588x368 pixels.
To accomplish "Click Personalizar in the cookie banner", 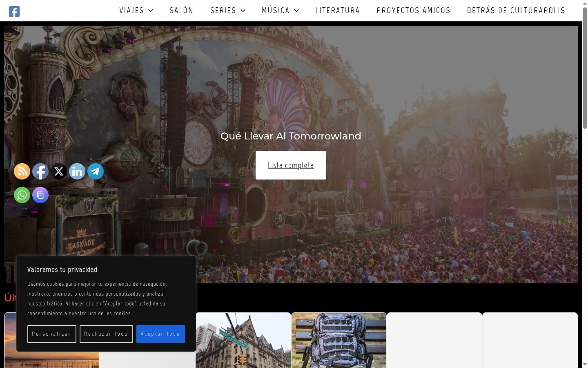I will (52, 334).
